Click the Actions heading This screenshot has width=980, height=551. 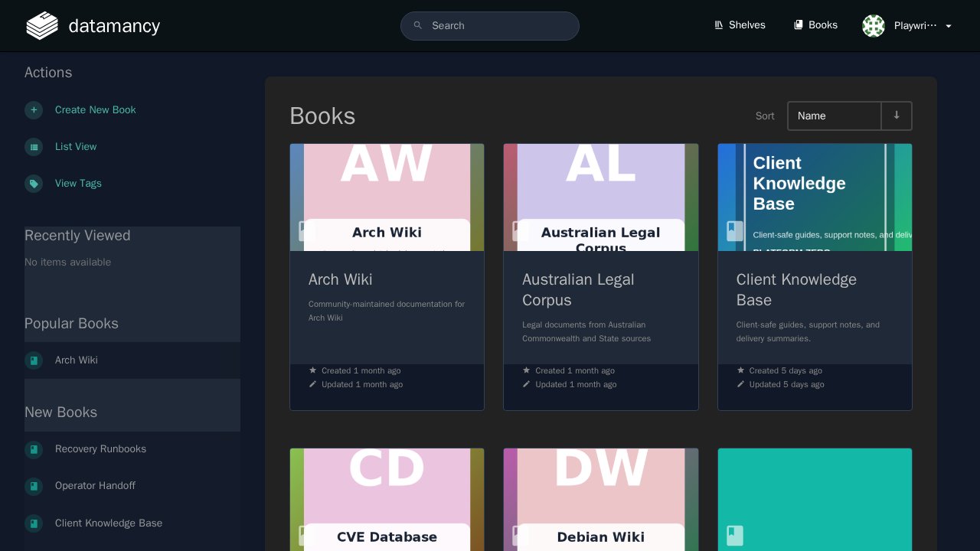click(x=48, y=73)
